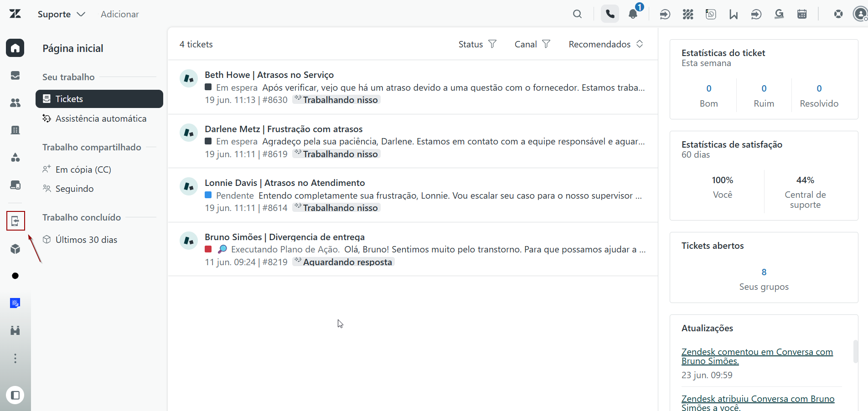Click the Beth Howe ticket avatar
868x411 pixels.
188,78
